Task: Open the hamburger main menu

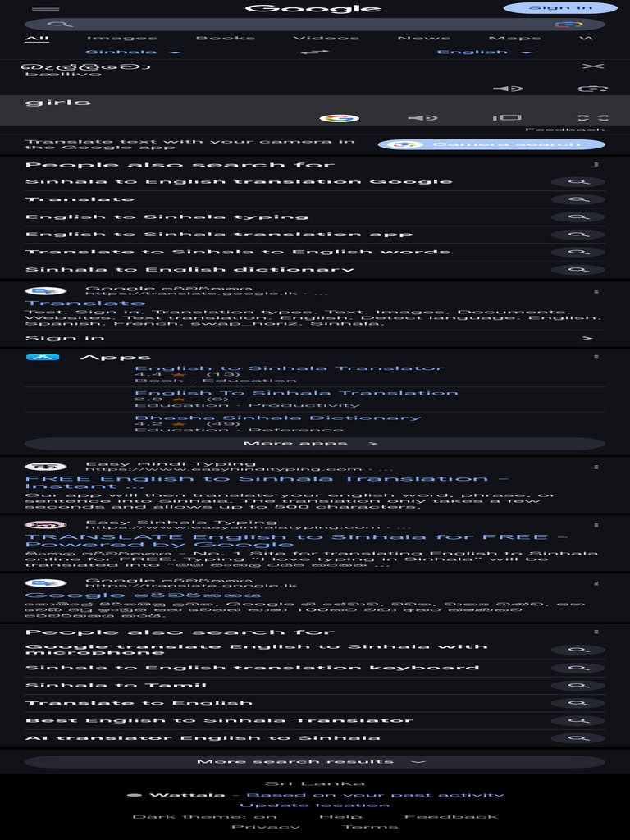Action: coord(46,8)
